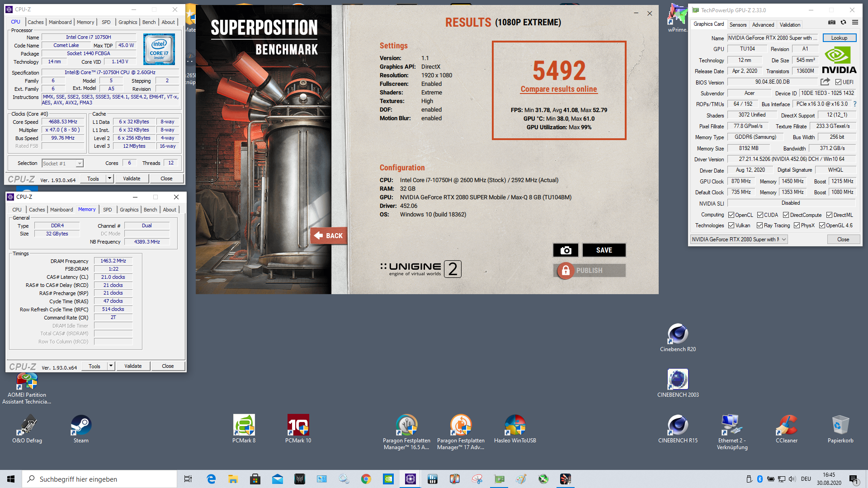
Task: Open Cinebench R20 desktop shortcut
Action: click(678, 338)
